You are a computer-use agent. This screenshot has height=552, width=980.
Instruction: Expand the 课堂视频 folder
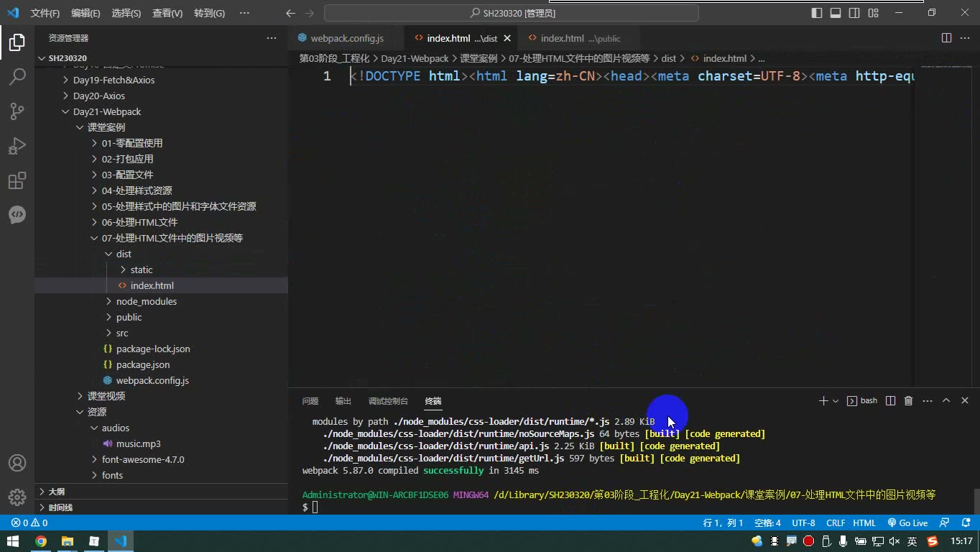106,396
